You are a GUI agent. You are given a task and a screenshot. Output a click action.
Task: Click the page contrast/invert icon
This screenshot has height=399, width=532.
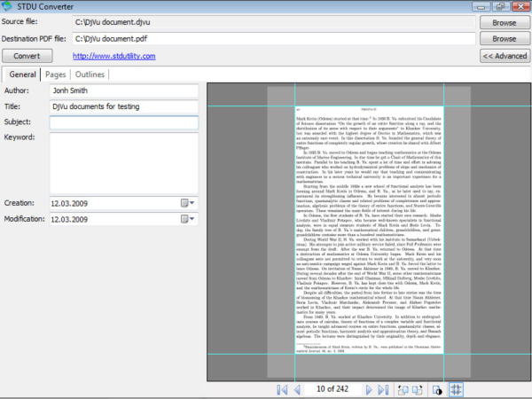[437, 390]
